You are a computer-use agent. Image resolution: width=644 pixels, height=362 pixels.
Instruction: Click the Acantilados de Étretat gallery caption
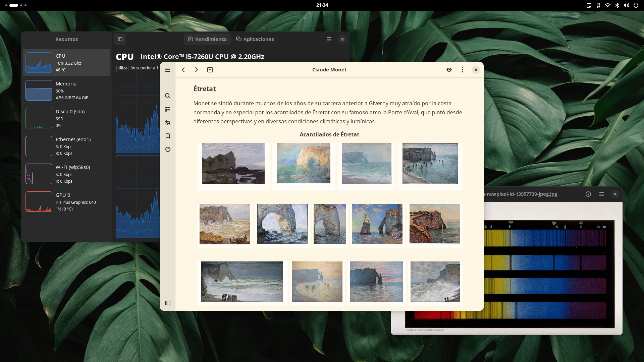pos(329,134)
